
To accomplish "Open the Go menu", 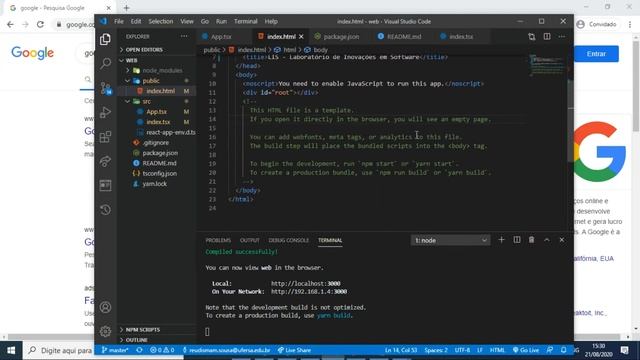I will tap(204, 21).
